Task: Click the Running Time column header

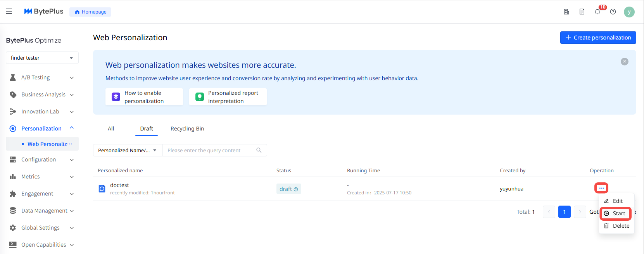Action: 363,170
